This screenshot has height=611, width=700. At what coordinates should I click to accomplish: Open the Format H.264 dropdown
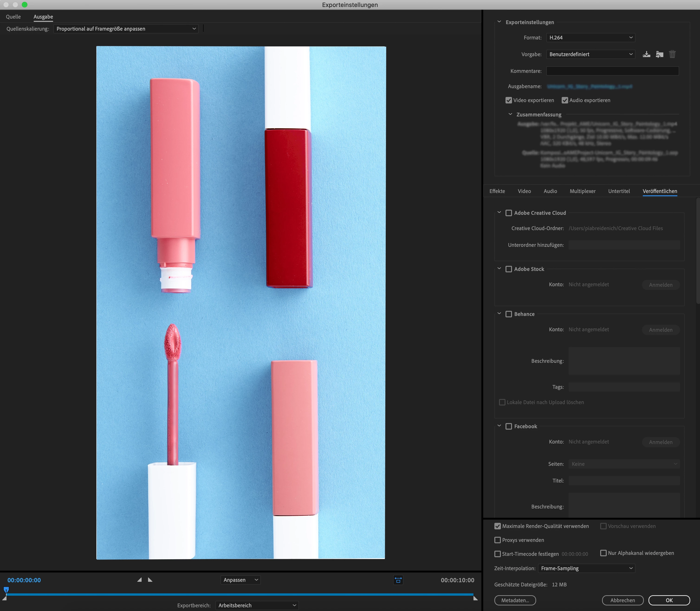pyautogui.click(x=590, y=38)
